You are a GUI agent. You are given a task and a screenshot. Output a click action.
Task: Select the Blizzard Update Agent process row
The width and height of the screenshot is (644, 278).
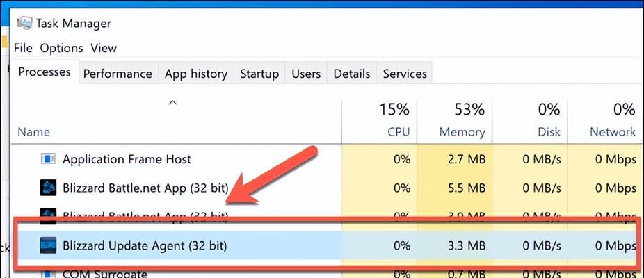pos(326,246)
